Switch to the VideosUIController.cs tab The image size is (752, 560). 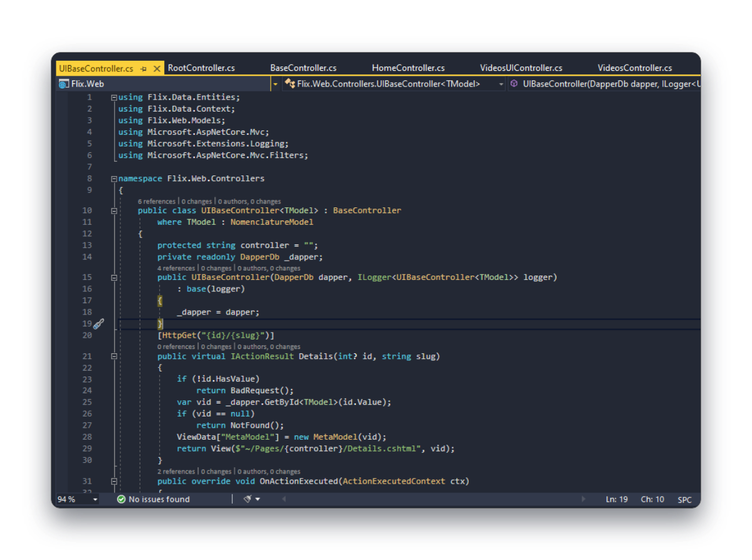(x=521, y=68)
